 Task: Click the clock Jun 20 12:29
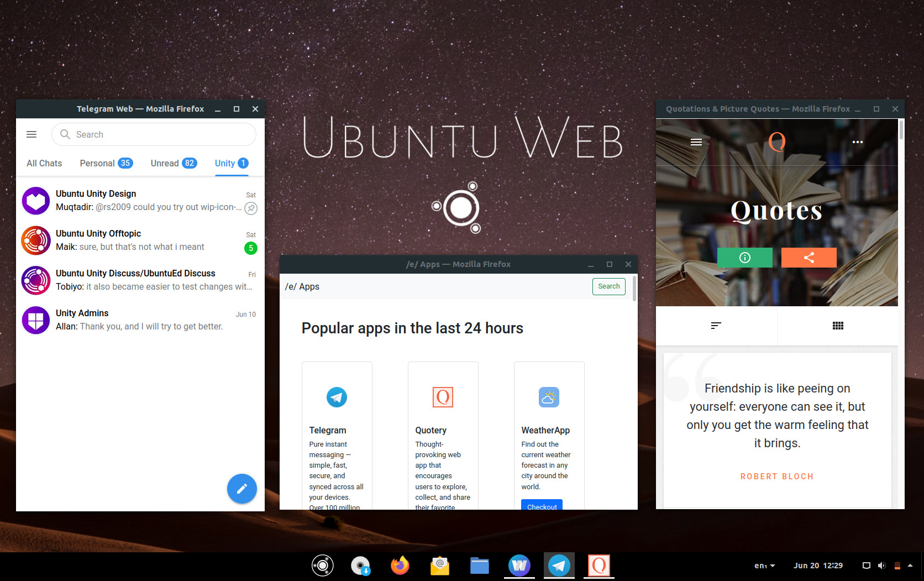(818, 566)
